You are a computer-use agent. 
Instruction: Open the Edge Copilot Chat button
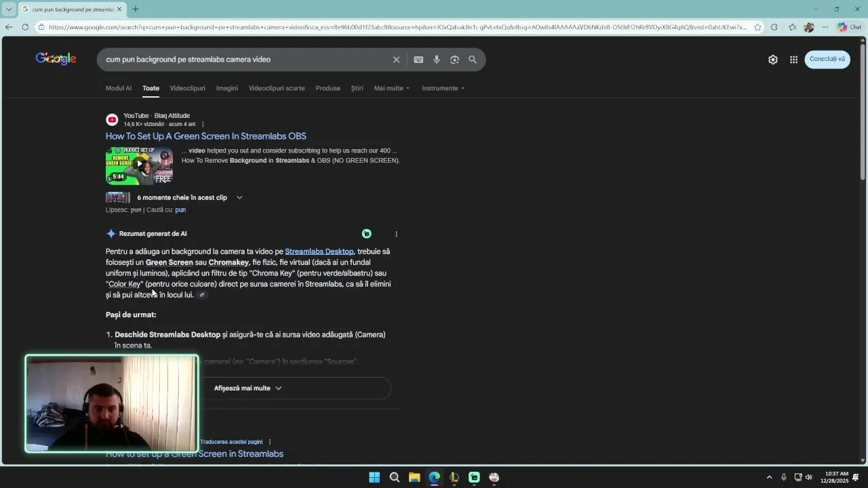click(x=850, y=27)
